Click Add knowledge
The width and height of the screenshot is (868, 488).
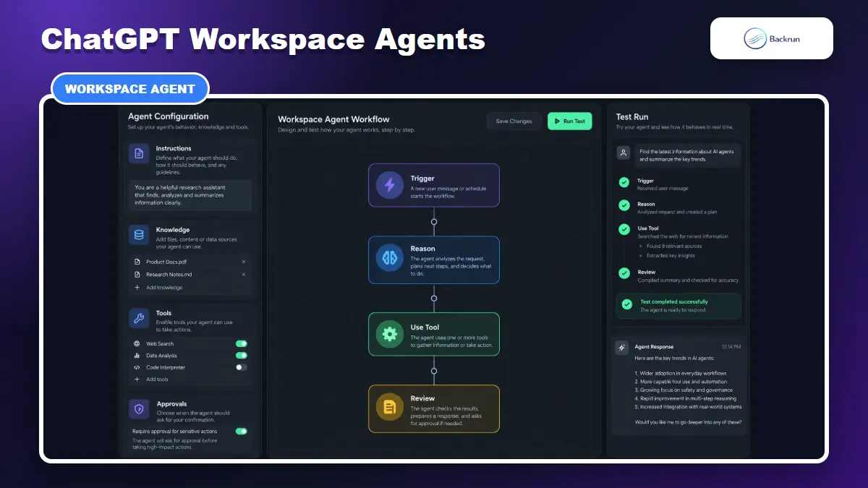click(x=164, y=288)
